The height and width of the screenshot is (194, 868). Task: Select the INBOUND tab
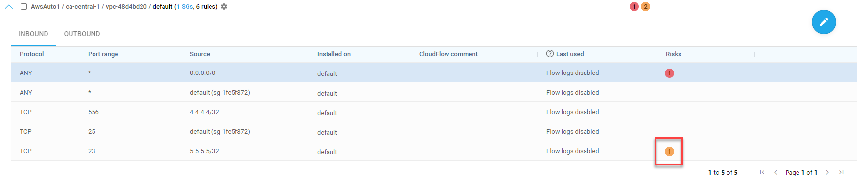pyautogui.click(x=33, y=34)
